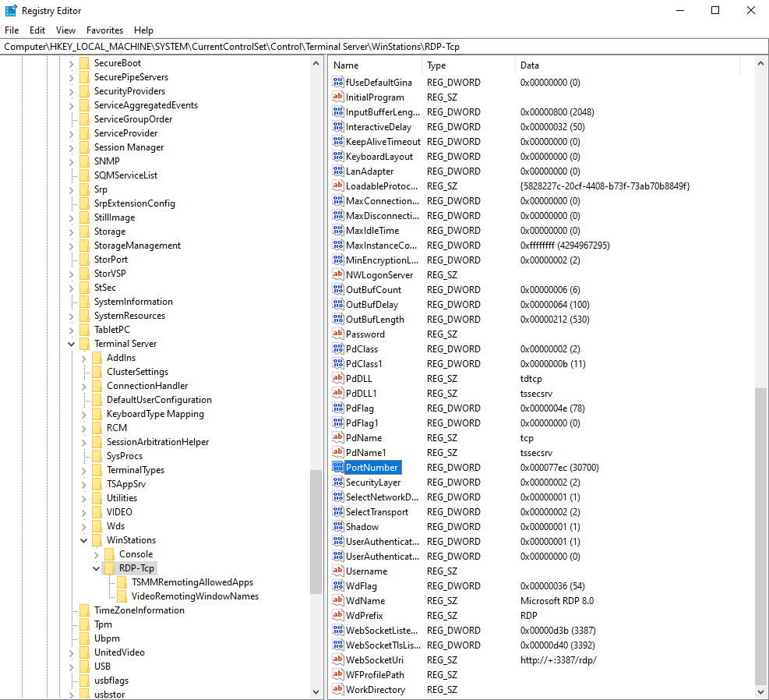769x700 pixels.
Task: Click the Console folder icon
Action: 109,554
